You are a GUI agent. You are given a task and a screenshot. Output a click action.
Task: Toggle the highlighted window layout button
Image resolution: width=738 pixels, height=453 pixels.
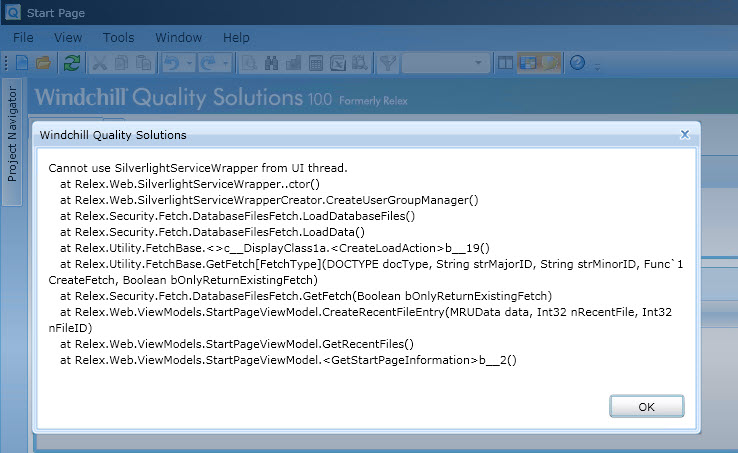[x=527, y=63]
